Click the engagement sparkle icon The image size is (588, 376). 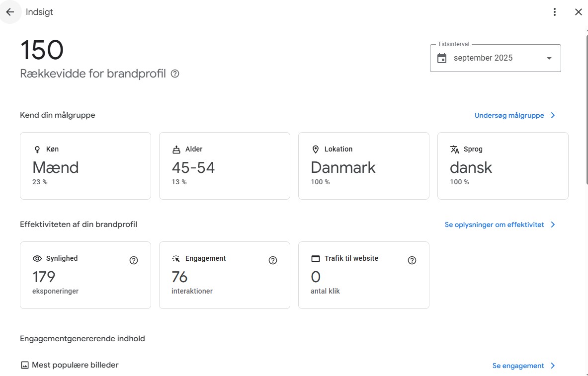pos(176,258)
